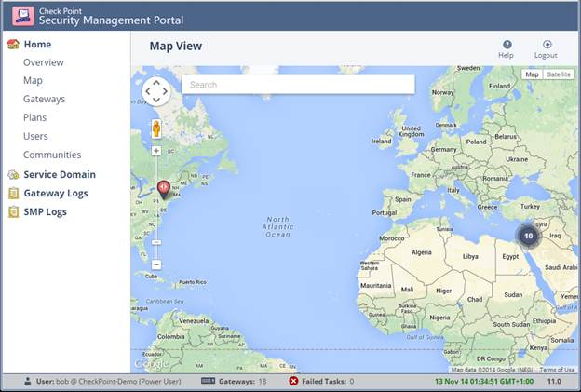This screenshot has height=392, width=581.
Task: Click the 'Failed Tasks: 0' status text
Action: [x=328, y=381]
